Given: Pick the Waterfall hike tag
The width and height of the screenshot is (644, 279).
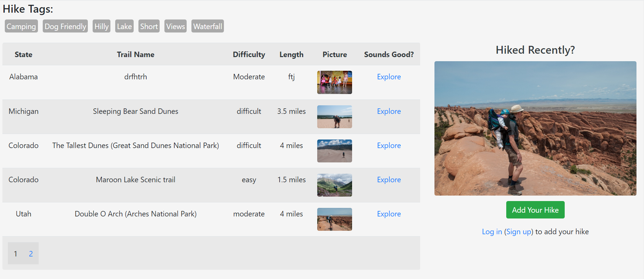Looking at the screenshot, I should click(x=207, y=26).
